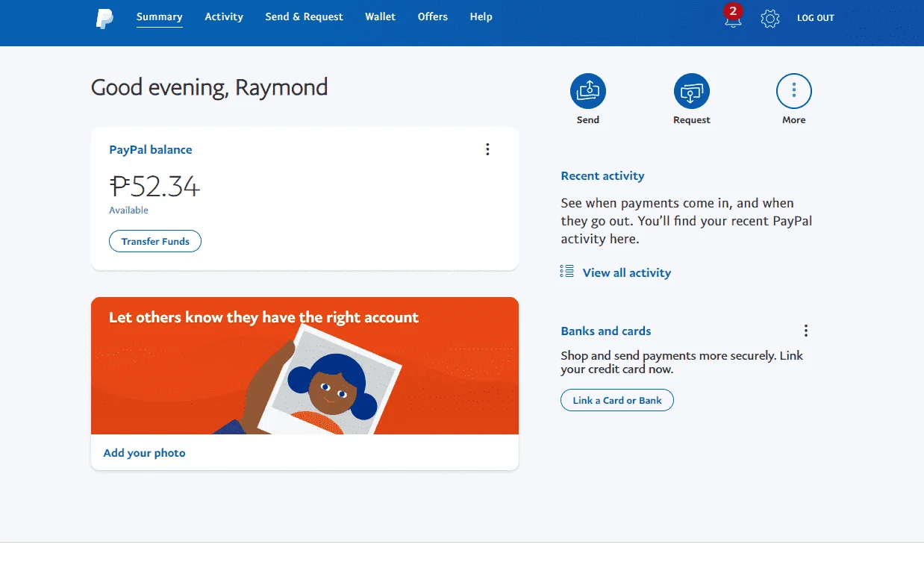Click the Request label under icon

click(692, 119)
